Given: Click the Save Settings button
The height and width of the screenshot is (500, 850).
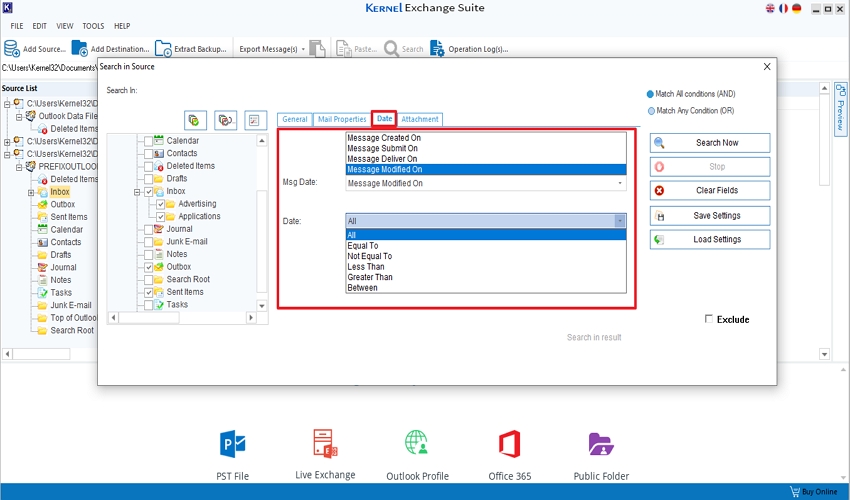Looking at the screenshot, I should point(710,215).
